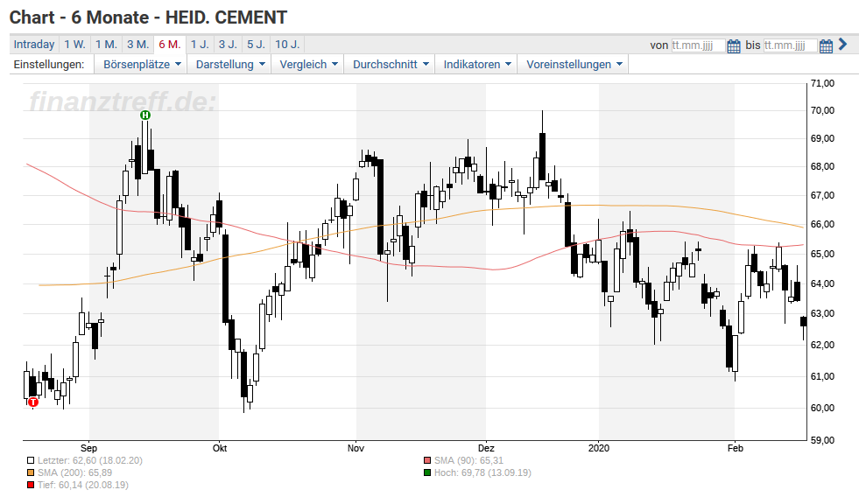Screen dimensions: 866x504
Task: Select the 3 M. time range tab
Action: click(138, 44)
